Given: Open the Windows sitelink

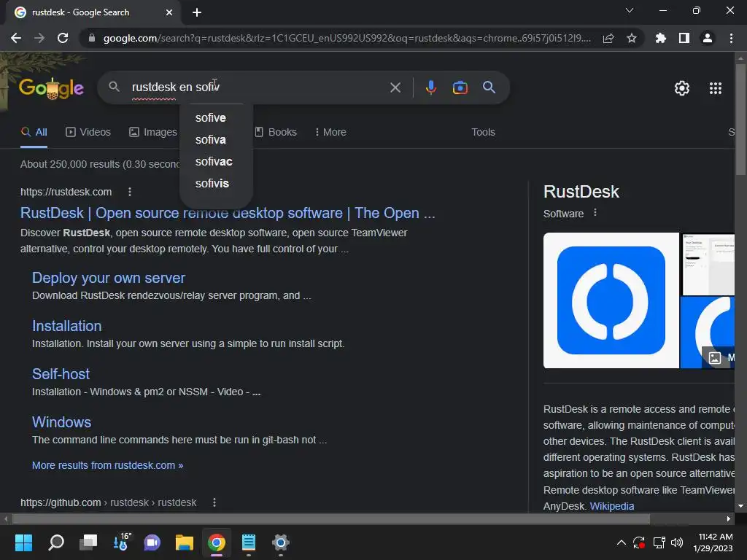Looking at the screenshot, I should (x=61, y=422).
